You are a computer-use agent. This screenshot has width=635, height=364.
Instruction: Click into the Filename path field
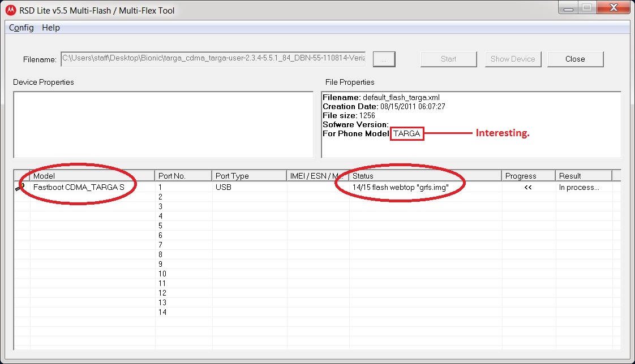click(213, 59)
